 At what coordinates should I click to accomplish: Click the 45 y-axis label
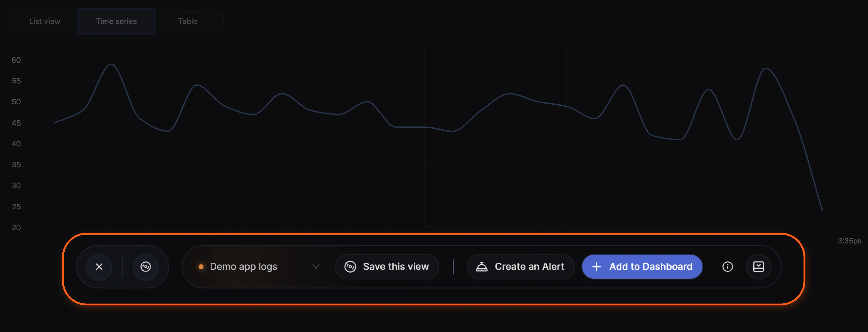pos(16,123)
